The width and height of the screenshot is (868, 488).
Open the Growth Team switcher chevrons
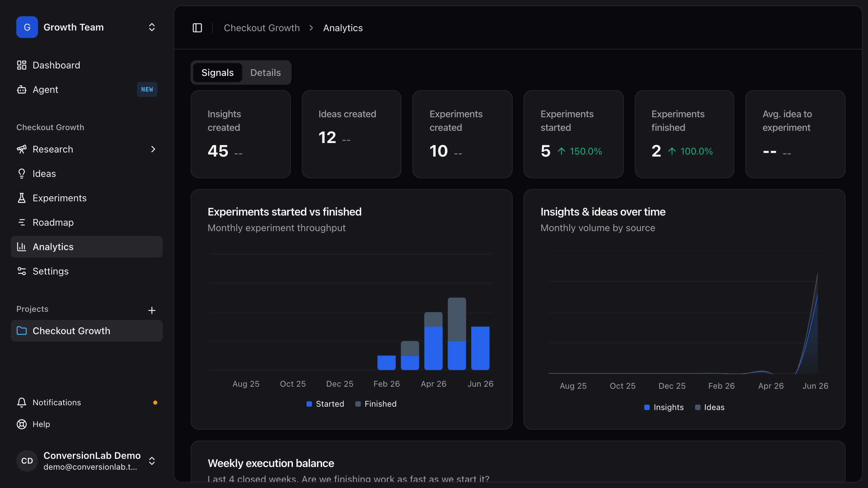coord(152,27)
